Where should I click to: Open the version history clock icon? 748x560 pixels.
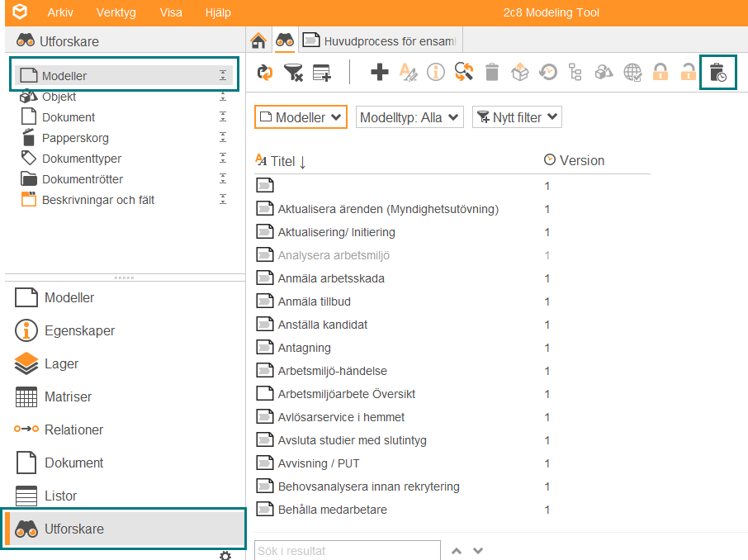548,73
